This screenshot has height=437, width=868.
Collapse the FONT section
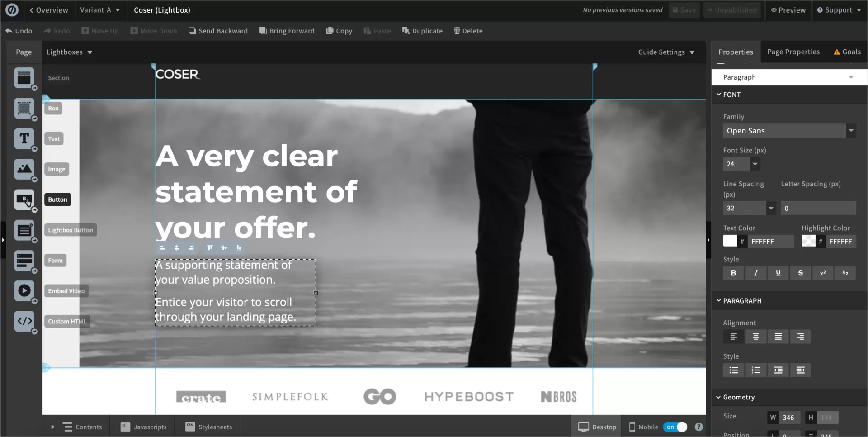point(719,95)
